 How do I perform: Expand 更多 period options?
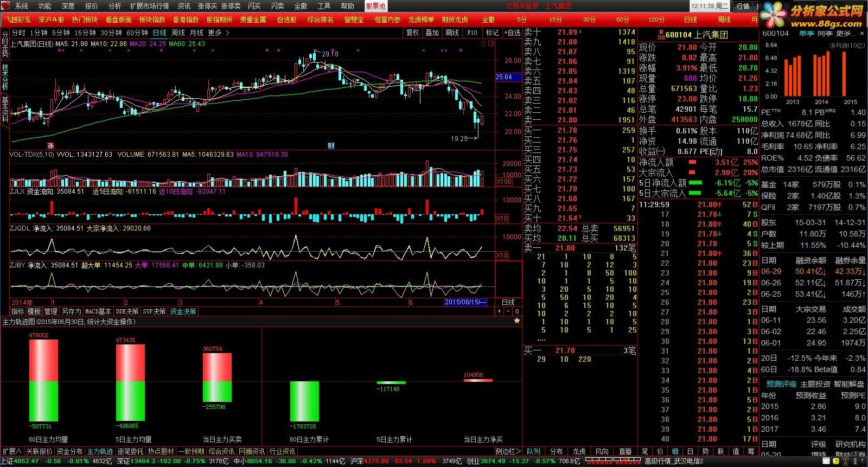point(218,33)
